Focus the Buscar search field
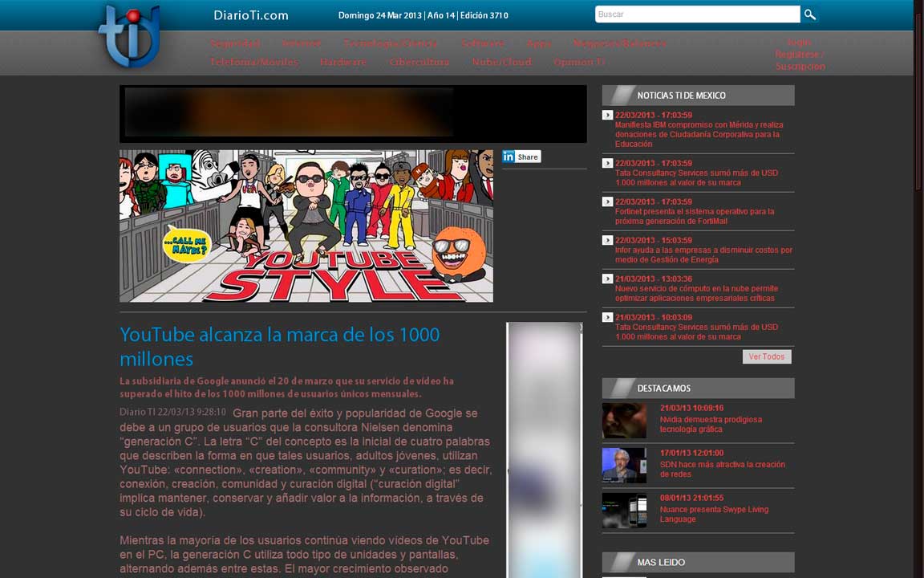The image size is (924, 578). 698,14
